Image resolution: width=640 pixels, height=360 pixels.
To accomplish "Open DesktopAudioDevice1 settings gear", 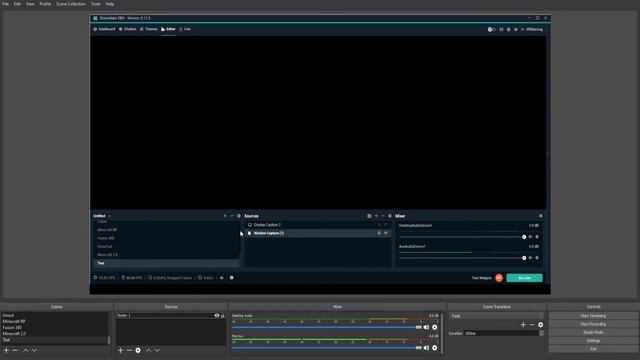I will [537, 237].
